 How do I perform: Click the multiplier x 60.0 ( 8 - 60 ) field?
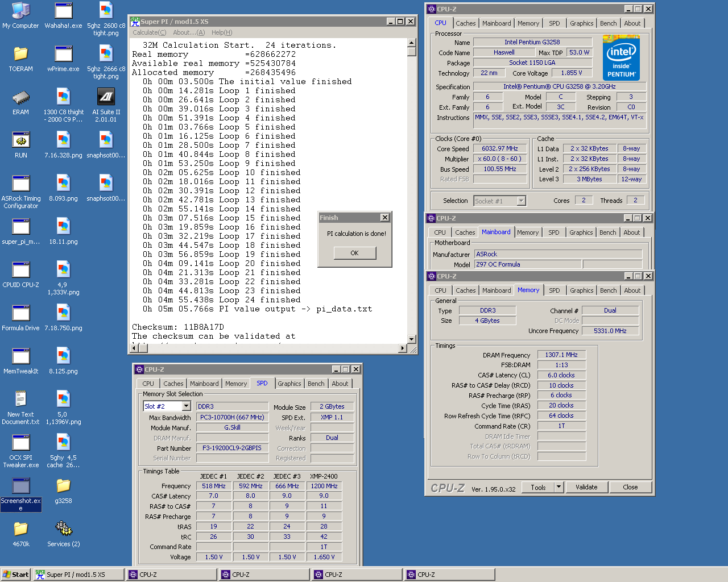[499, 159]
